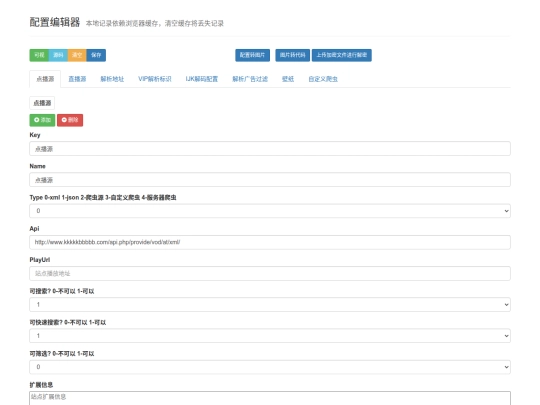Click the green 可视 button

pos(39,55)
